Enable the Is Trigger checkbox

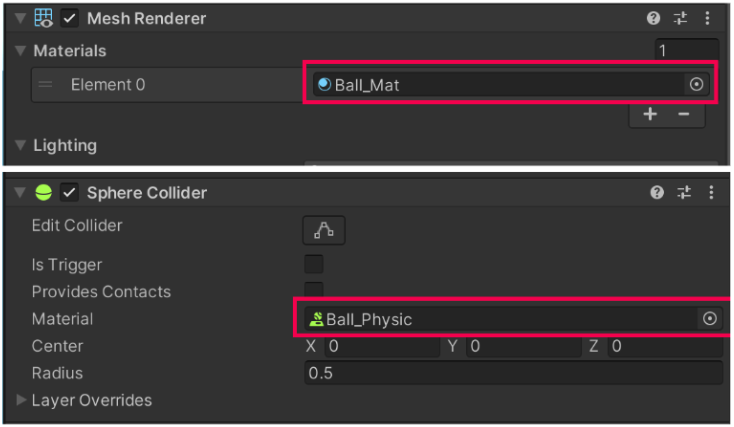(x=314, y=265)
